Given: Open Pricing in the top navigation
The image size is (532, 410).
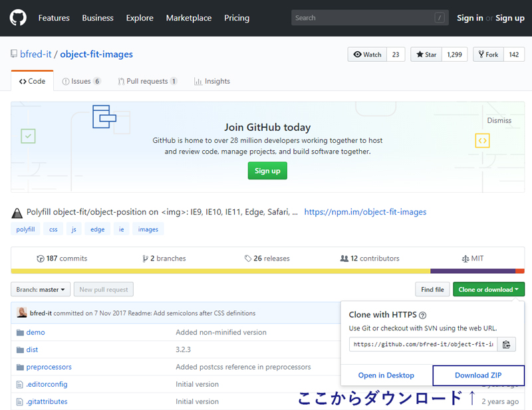Looking at the screenshot, I should tap(237, 18).
